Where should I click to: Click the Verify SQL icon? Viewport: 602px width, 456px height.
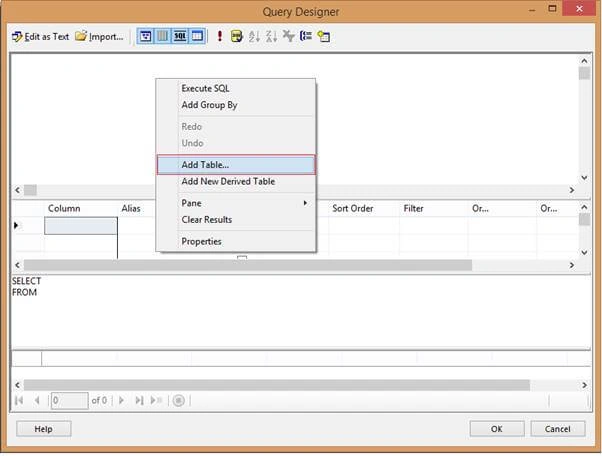click(236, 36)
